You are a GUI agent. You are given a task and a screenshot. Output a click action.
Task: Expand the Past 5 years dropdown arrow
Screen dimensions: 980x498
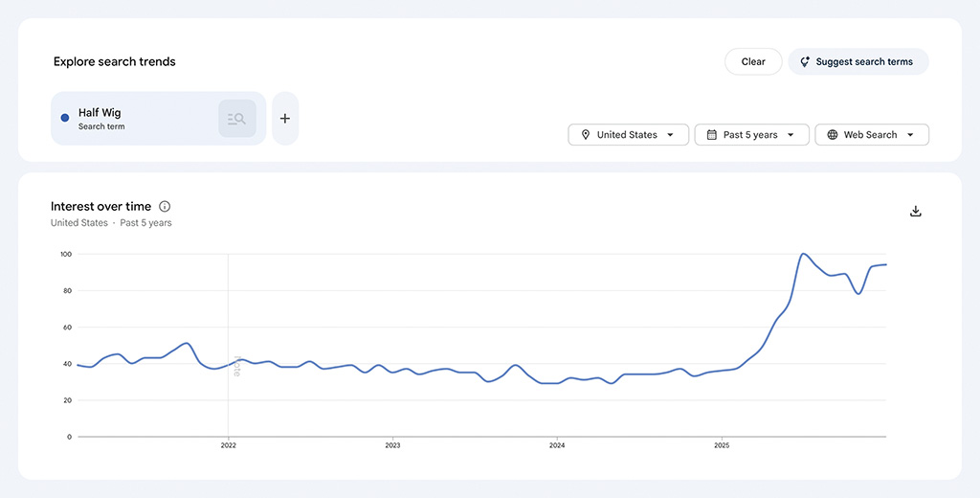pos(791,135)
